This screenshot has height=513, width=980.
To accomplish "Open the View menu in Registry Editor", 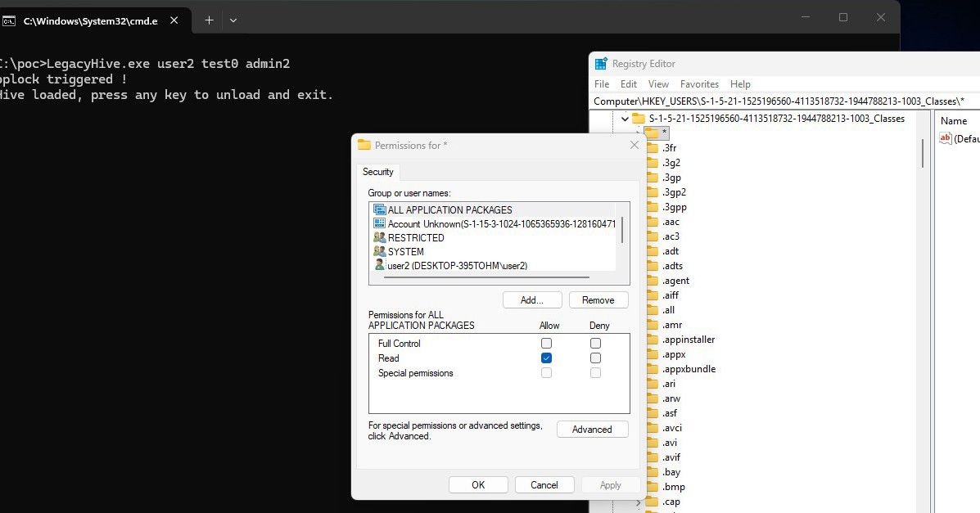I will (658, 83).
